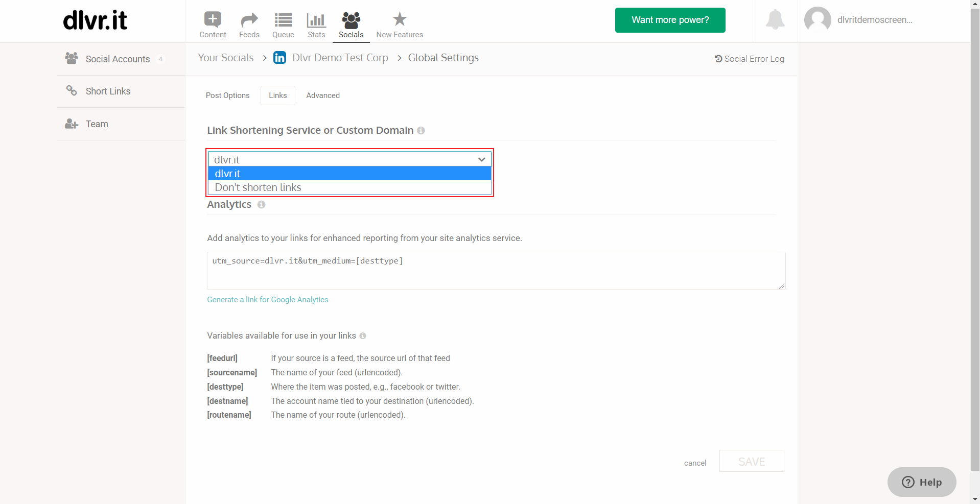Click Social Accounts people icon in sidebar
The height and width of the screenshot is (504, 980).
coord(72,58)
